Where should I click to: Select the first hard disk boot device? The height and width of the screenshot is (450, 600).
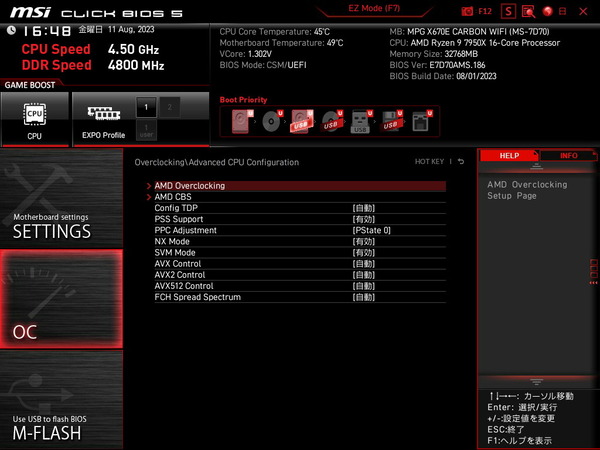tap(242, 121)
